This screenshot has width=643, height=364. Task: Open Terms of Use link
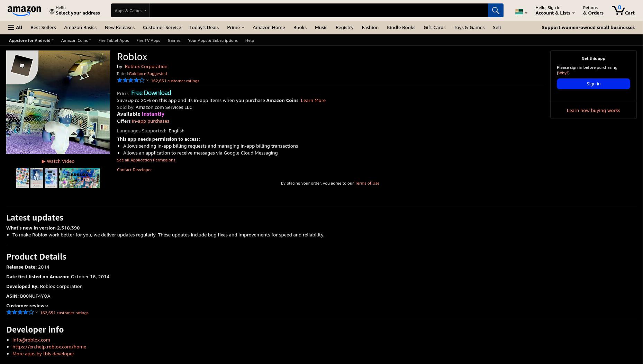click(367, 183)
